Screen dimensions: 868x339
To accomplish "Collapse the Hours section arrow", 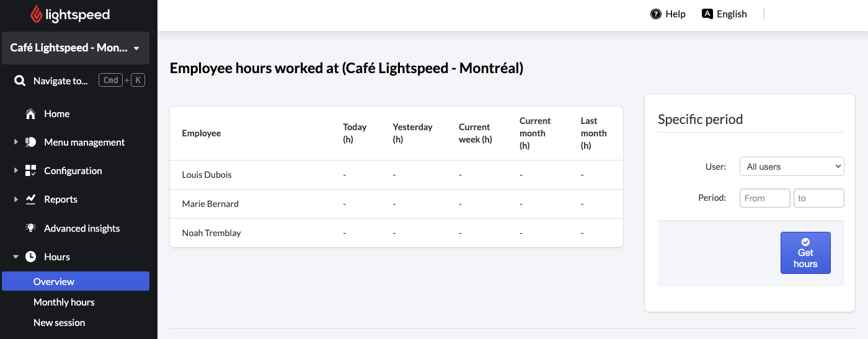I will (x=16, y=257).
